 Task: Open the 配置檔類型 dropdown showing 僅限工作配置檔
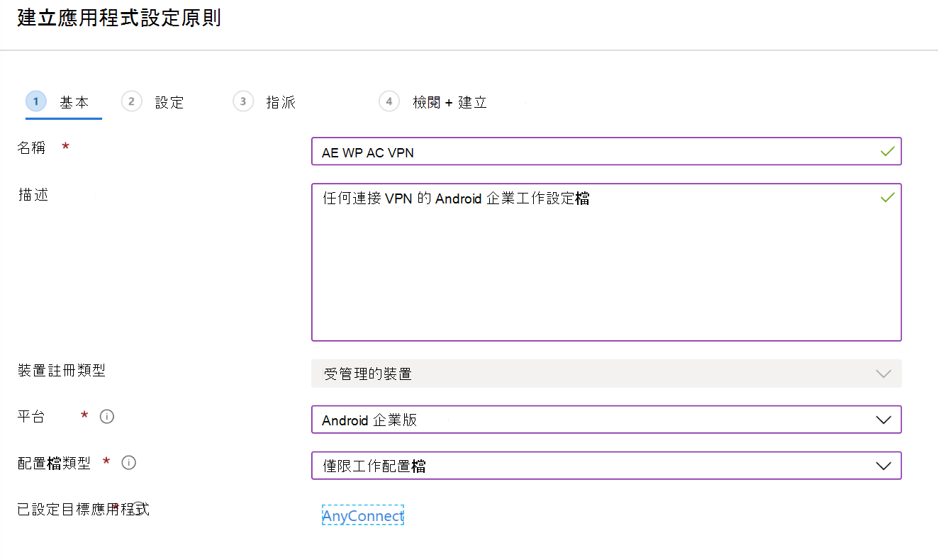click(x=606, y=466)
